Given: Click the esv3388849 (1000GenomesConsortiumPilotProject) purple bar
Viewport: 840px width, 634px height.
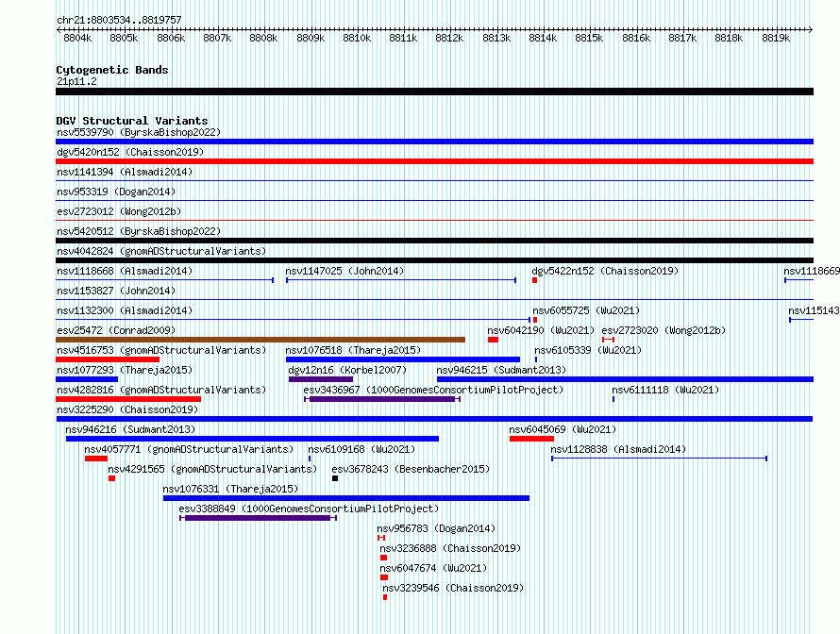Looking at the screenshot, I should point(258,518).
